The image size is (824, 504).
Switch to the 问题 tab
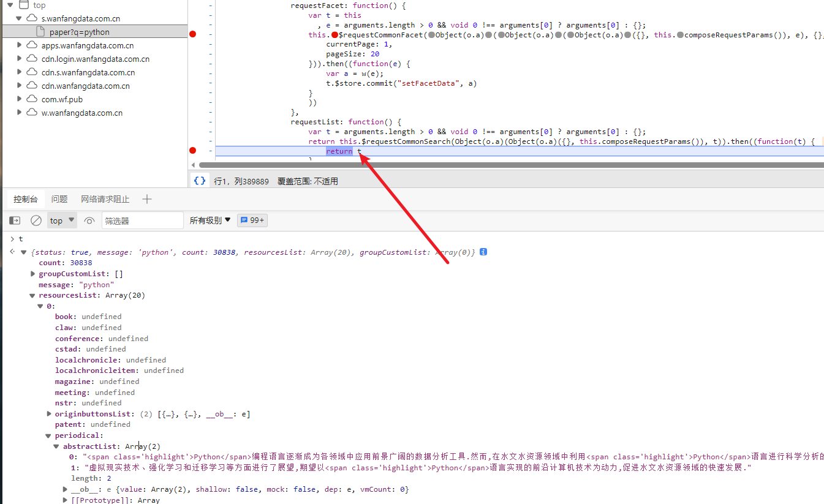(59, 199)
